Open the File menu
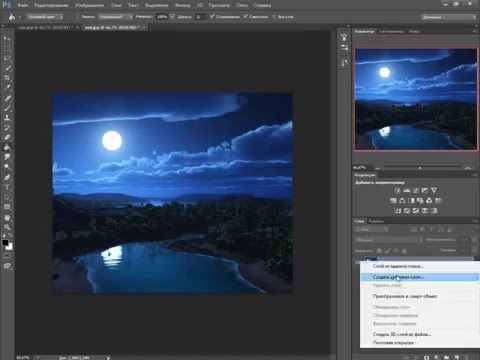The height and width of the screenshot is (360, 480). (23, 5)
